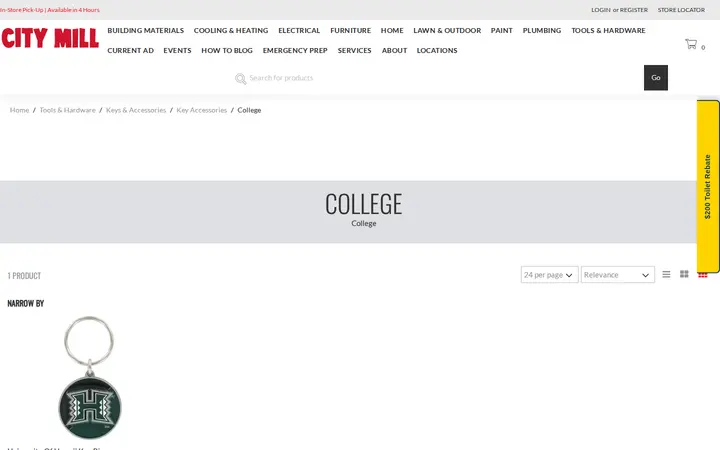
Task: Go to Keys & Accessories breadcrumb
Action: pos(136,110)
